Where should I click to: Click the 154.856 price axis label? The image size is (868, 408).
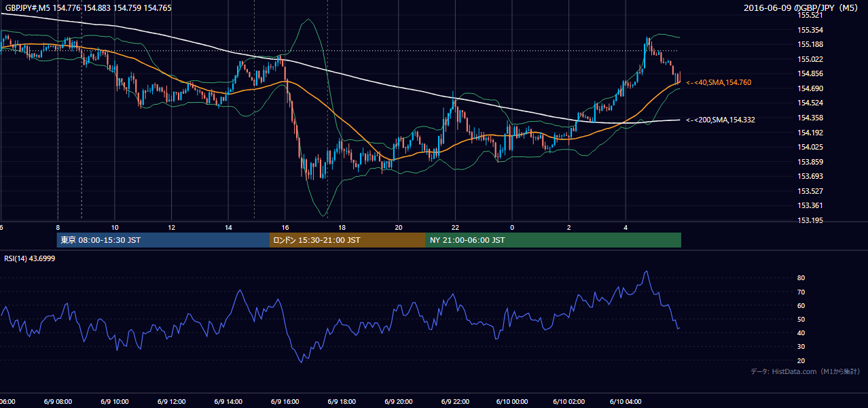point(810,73)
